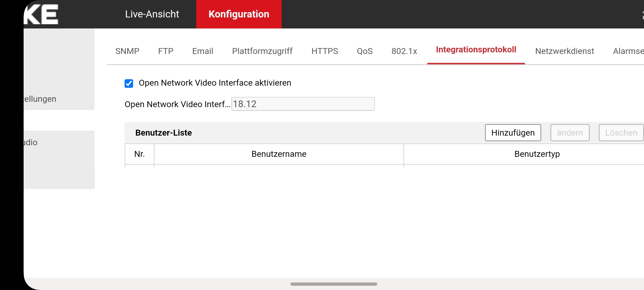This screenshot has width=644, height=290.
Task: Select the 802.1x tab
Action: tap(404, 51)
